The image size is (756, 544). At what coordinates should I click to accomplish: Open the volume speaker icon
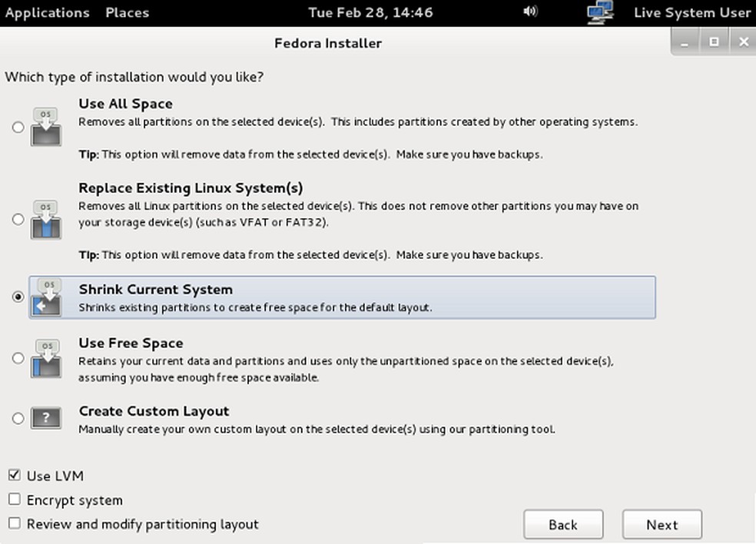pos(530,12)
